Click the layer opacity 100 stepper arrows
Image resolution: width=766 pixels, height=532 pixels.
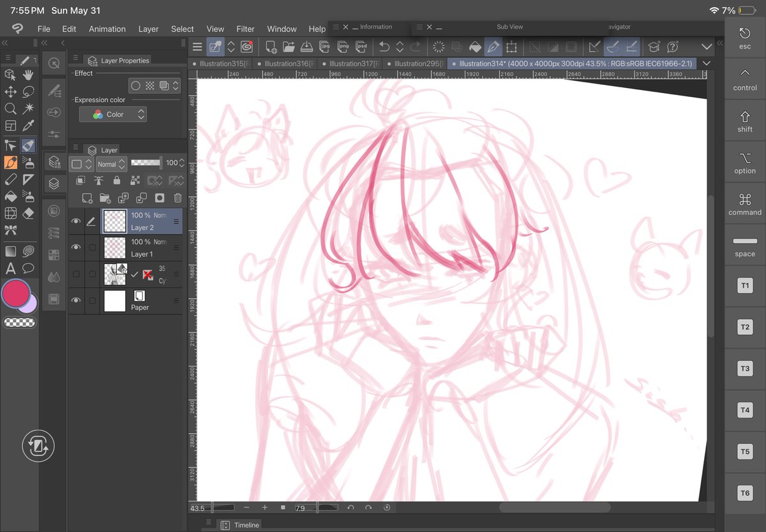click(181, 163)
